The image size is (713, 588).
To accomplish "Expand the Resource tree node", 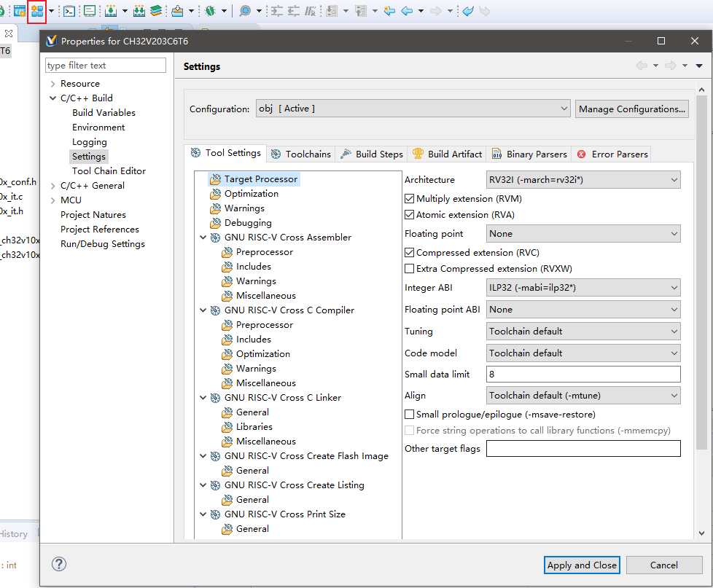I will [52, 84].
